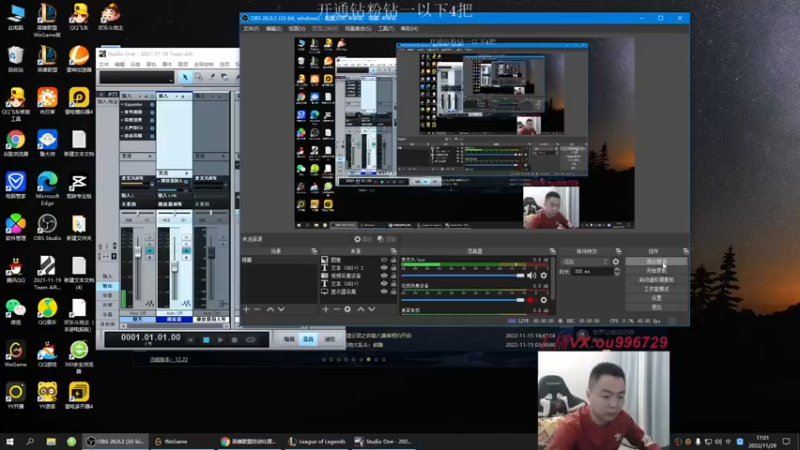Toggle Expander insert power in Studio One
The height and width of the screenshot is (450, 800).
(x=152, y=105)
